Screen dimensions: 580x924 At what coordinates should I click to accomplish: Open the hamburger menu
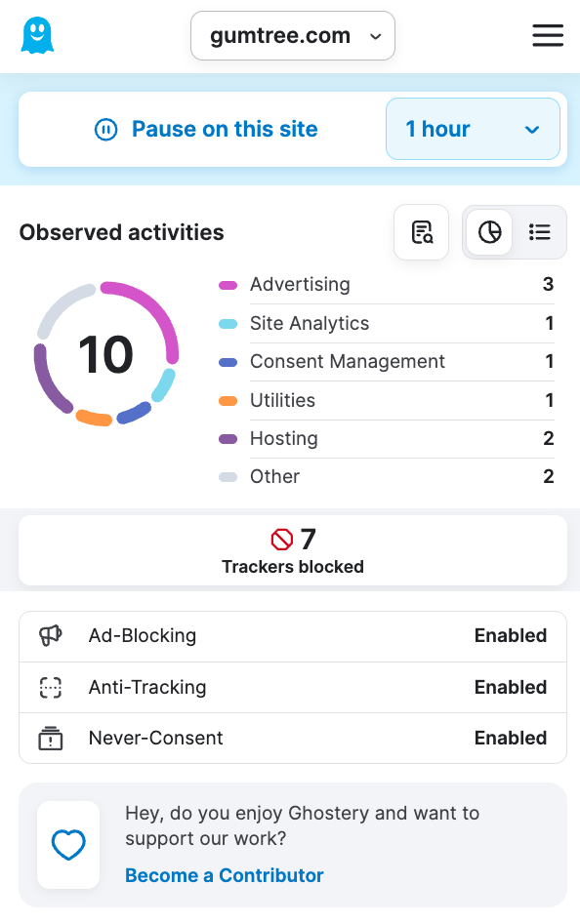[x=548, y=35]
